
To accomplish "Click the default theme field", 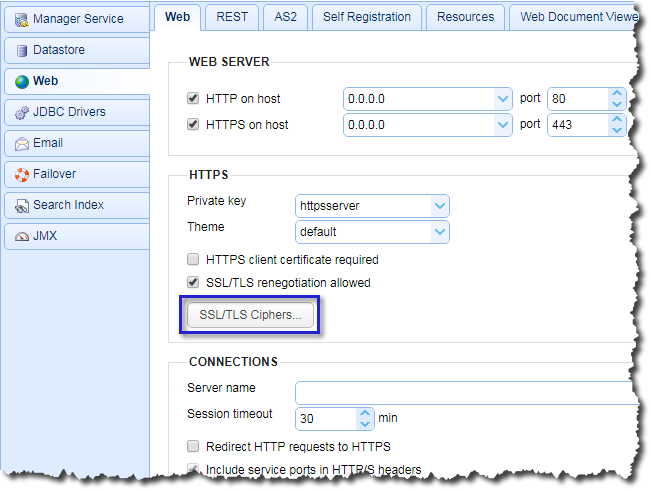I will tap(364, 232).
